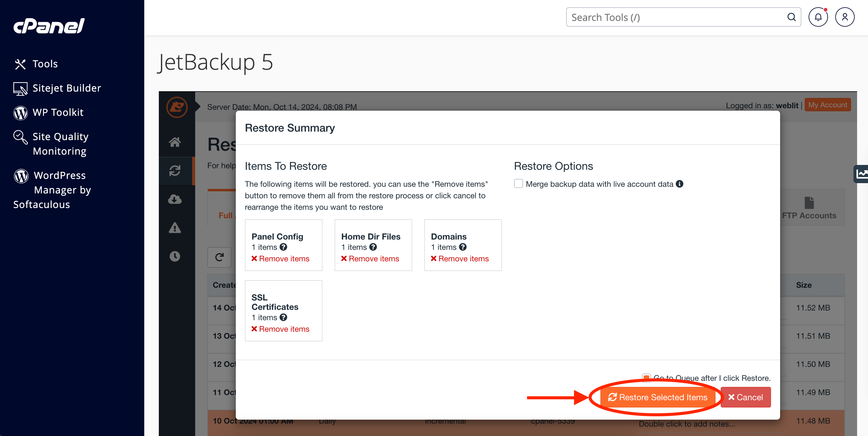The width and height of the screenshot is (868, 436).
Task: Click the WP Toolkit WordPress icon
Action: (x=20, y=113)
